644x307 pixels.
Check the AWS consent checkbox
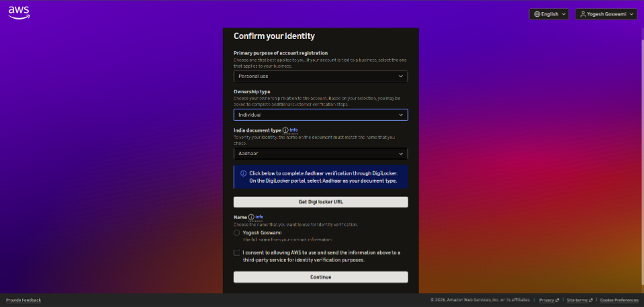[x=236, y=253]
